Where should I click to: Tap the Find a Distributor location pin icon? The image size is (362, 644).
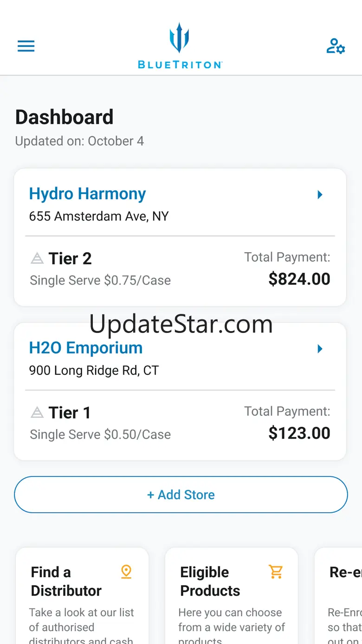126,572
